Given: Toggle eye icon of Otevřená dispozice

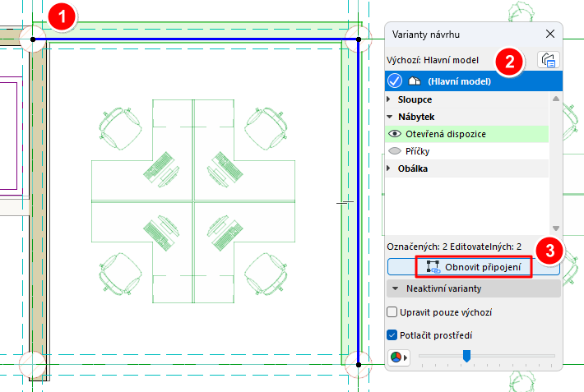Looking at the screenshot, I should [x=395, y=134].
